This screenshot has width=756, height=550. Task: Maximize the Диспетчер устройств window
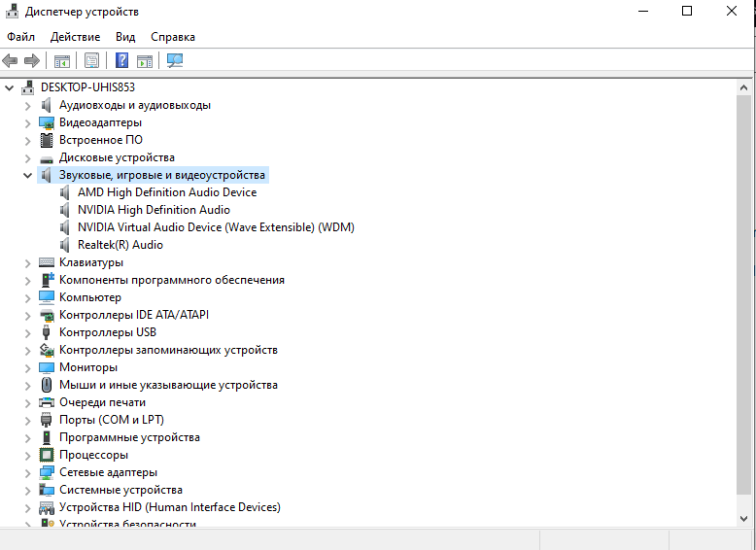687,11
